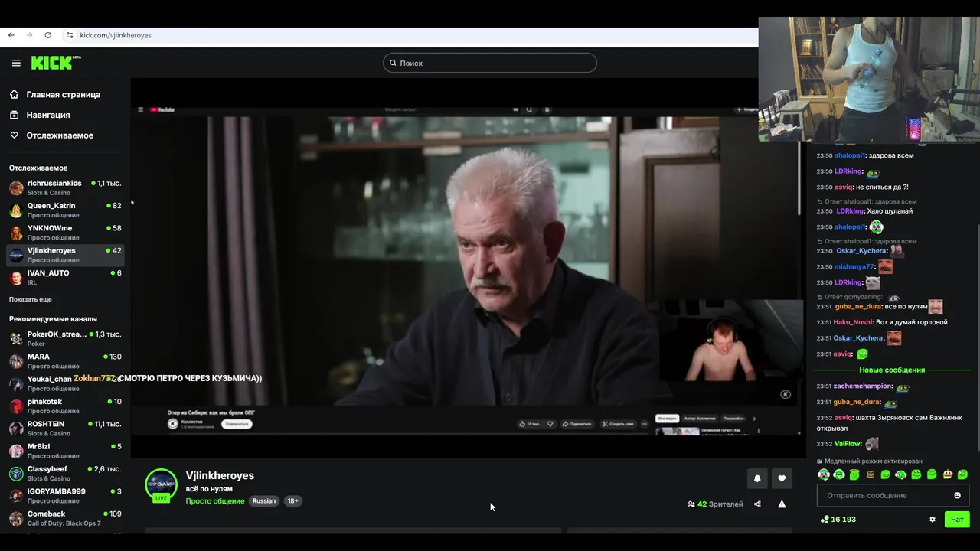Share the stream via share icon

[x=757, y=504]
